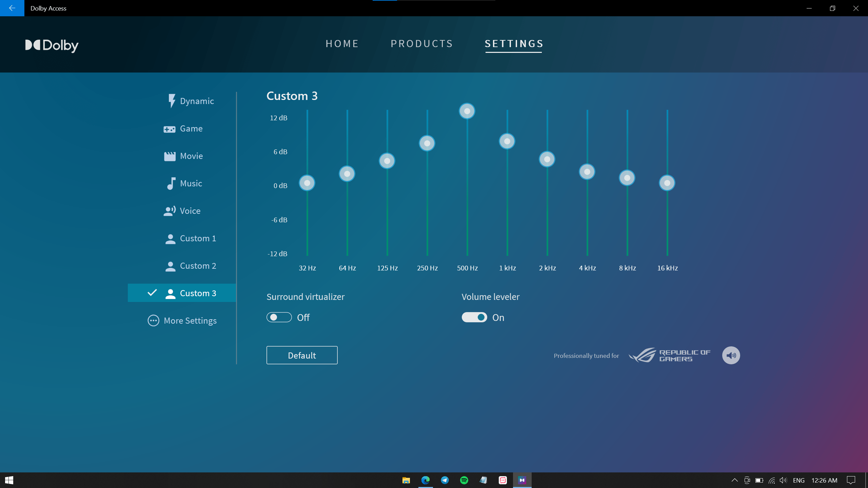Screen dimensions: 868x488
Task: Switch to the Music note preset
Action: [184, 184]
